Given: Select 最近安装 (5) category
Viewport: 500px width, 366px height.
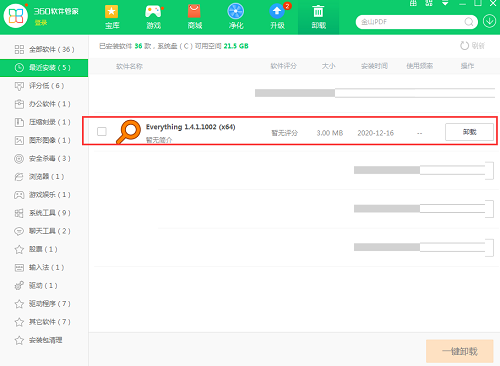Looking at the screenshot, I should [44, 68].
